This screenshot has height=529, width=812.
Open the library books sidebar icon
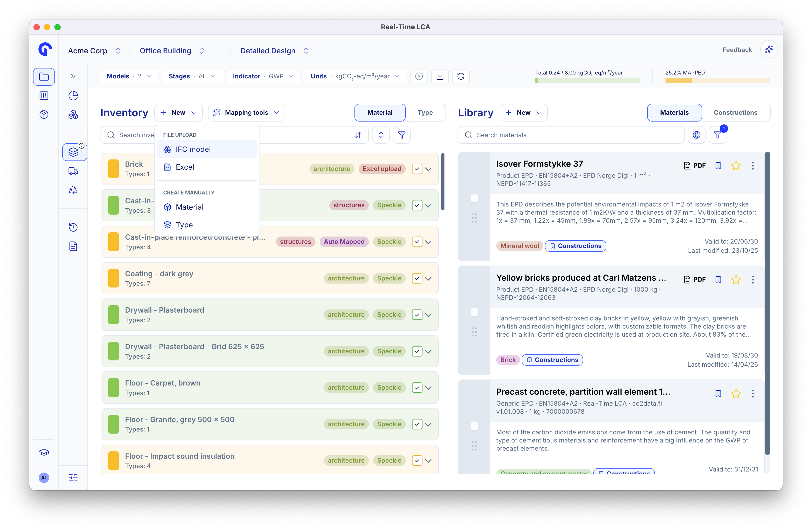pos(44,96)
